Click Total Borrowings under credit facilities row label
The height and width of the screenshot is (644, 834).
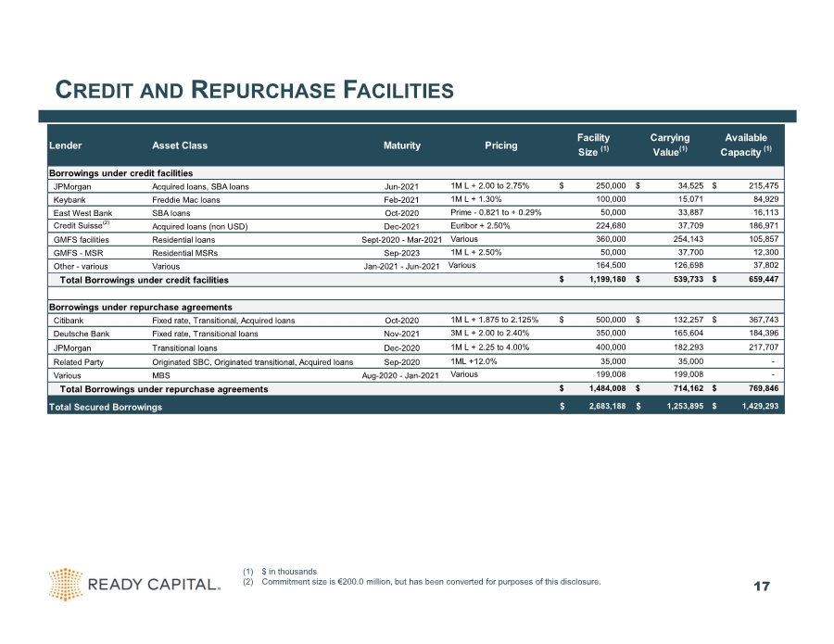(145, 280)
